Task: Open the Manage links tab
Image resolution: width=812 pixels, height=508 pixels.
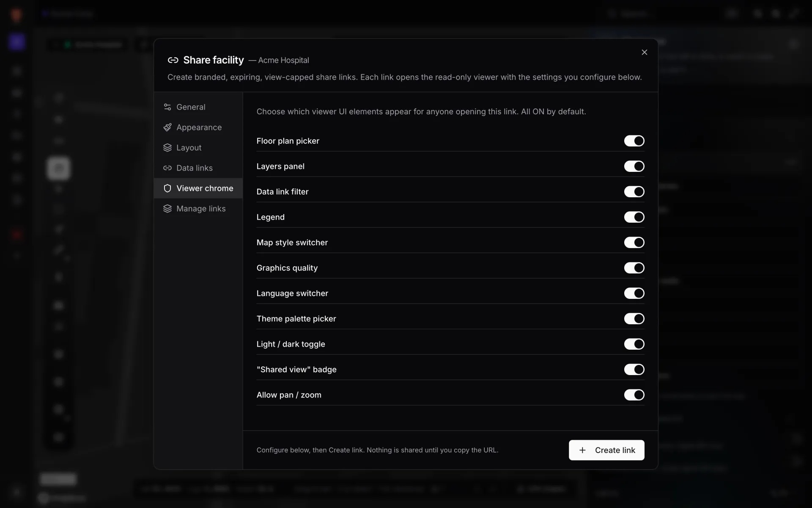Action: [198, 209]
